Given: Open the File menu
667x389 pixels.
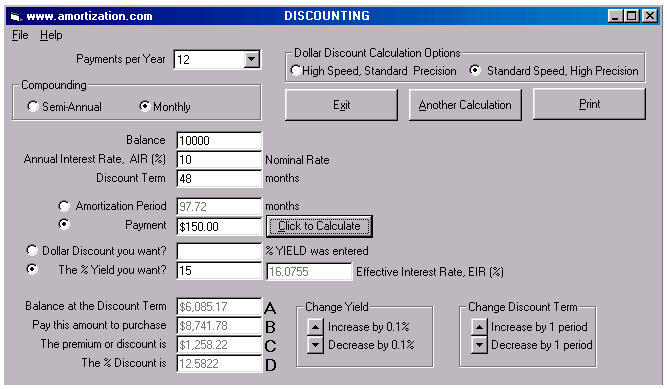Looking at the screenshot, I should point(20,35).
